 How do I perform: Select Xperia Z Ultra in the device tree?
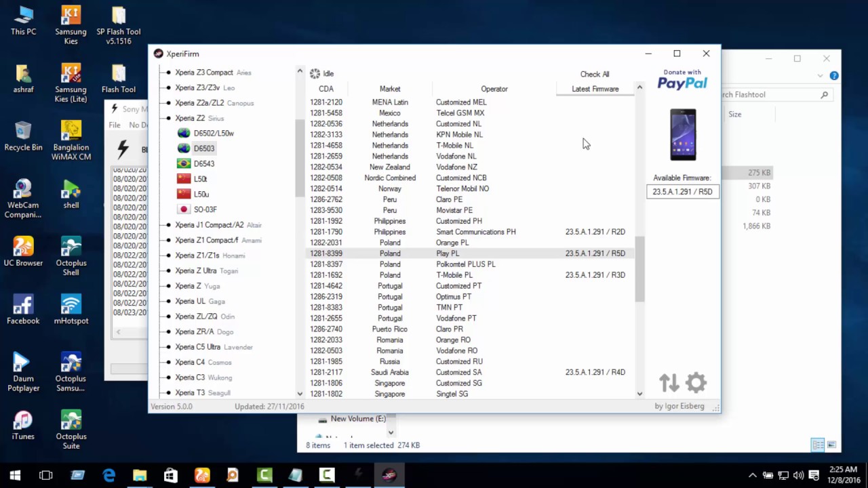tap(197, 270)
